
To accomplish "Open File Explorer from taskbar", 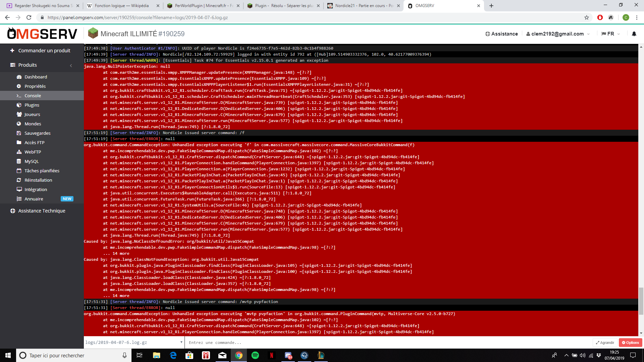I will point(157,355).
